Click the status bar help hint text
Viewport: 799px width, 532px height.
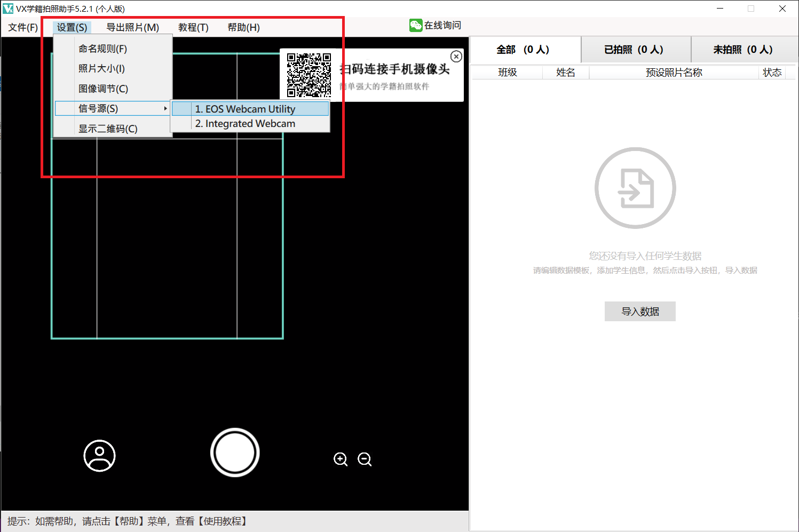(x=128, y=521)
